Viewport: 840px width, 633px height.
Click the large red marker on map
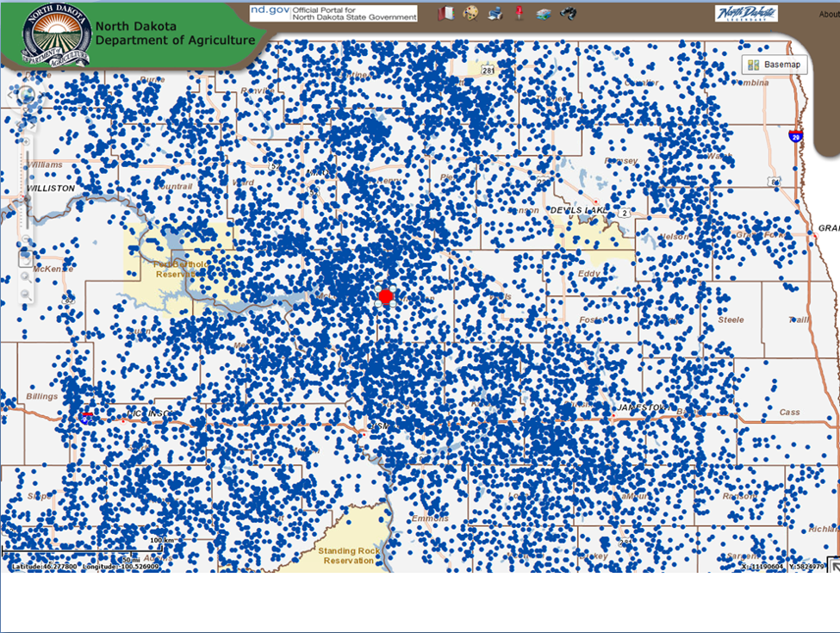pos(386,296)
